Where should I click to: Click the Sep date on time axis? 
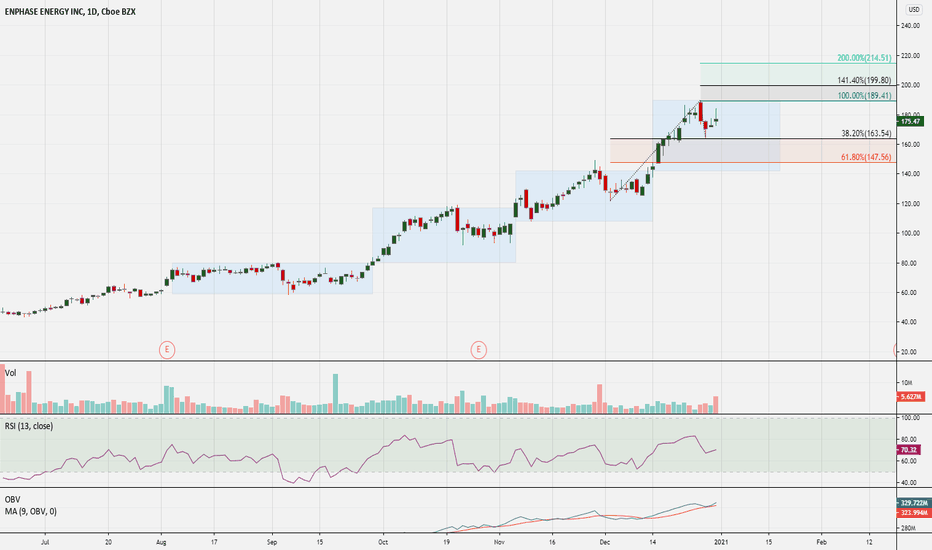(x=272, y=542)
